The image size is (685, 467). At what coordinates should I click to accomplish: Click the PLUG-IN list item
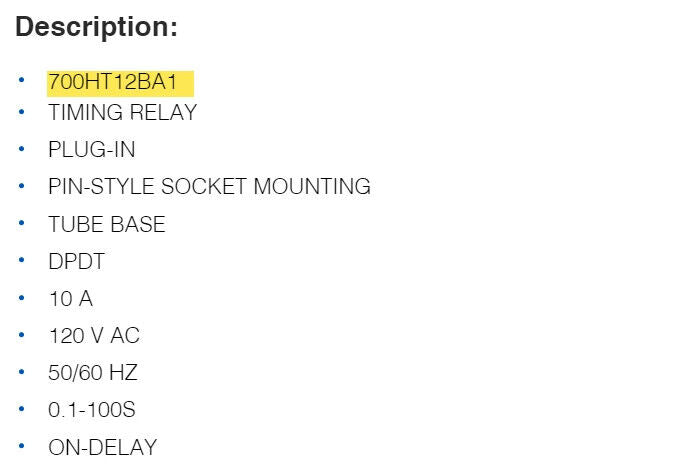pos(92,149)
